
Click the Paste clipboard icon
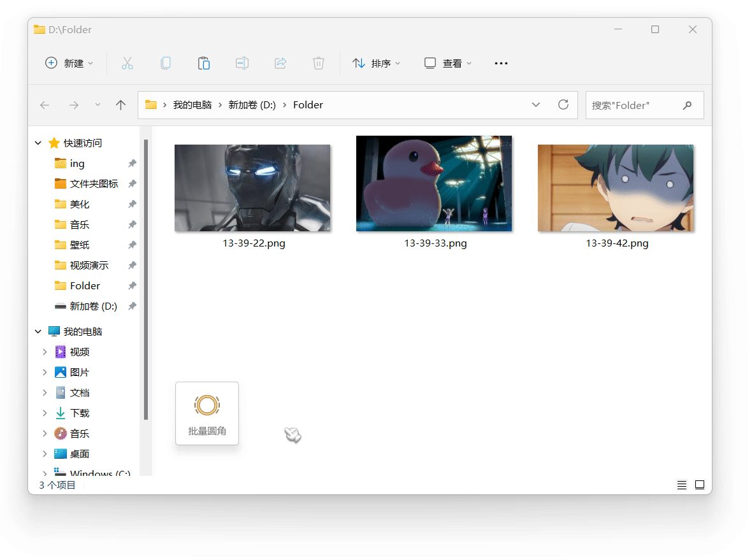204,63
